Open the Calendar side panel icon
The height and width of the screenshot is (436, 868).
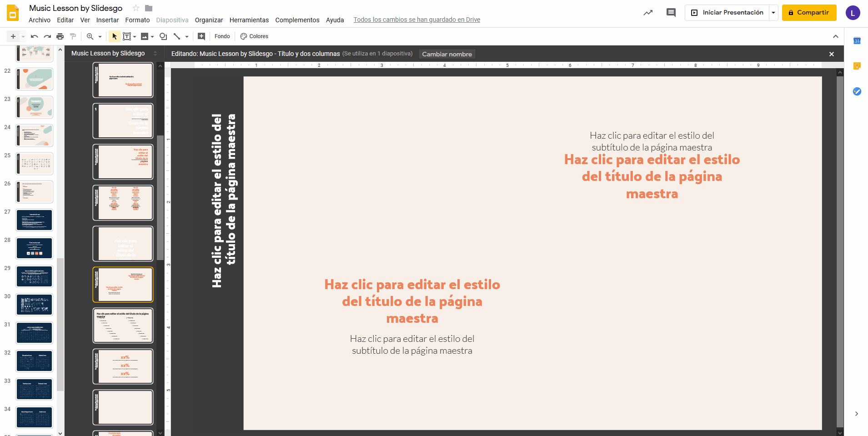click(857, 41)
